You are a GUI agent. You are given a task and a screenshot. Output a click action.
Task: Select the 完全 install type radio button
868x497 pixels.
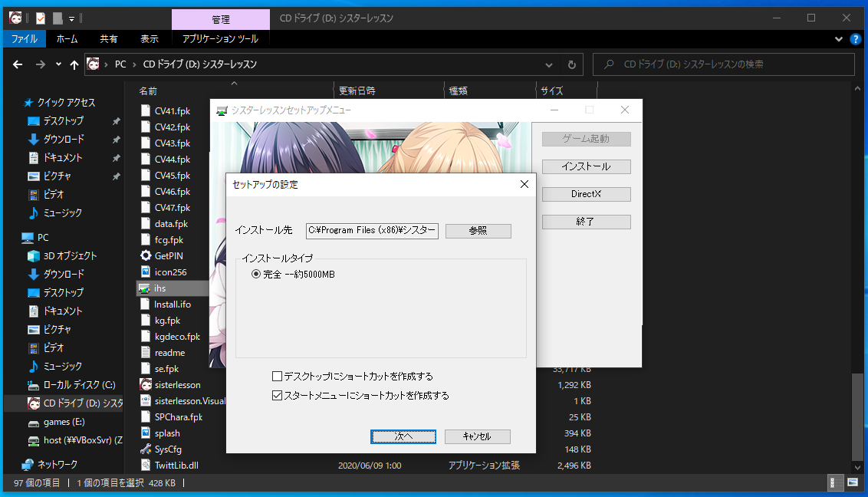pyautogui.click(x=256, y=275)
